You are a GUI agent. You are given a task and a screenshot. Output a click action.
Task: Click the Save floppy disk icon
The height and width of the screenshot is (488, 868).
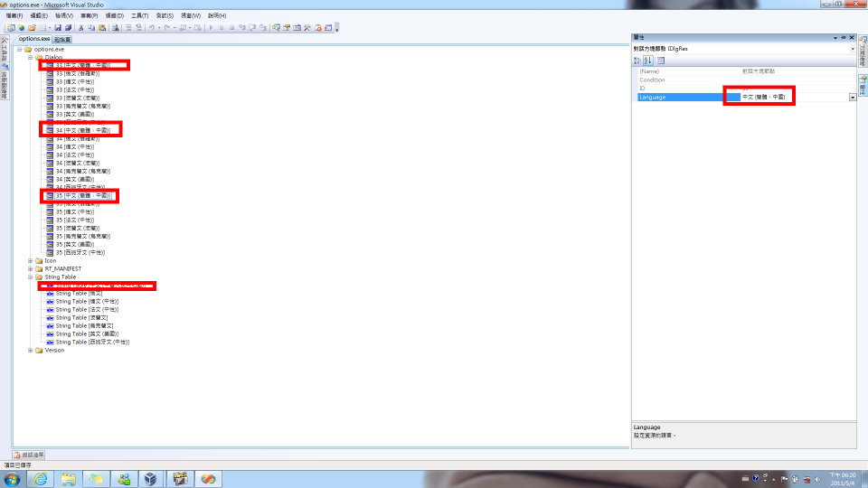click(x=58, y=28)
